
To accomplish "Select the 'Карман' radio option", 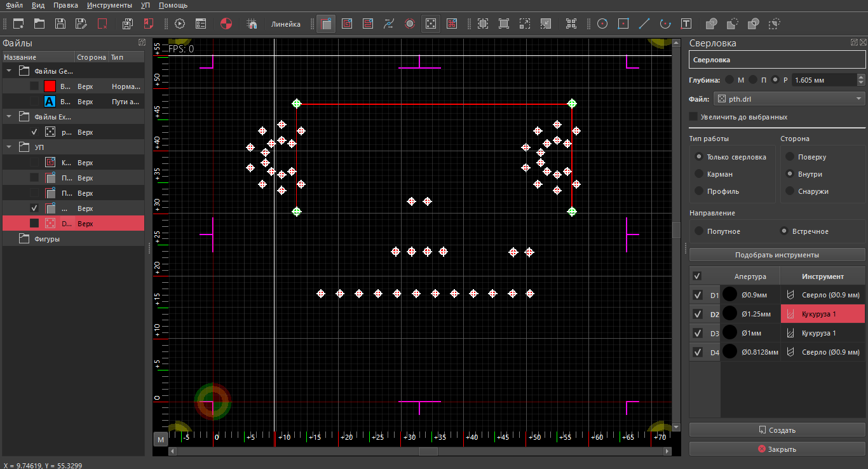I will click(700, 174).
